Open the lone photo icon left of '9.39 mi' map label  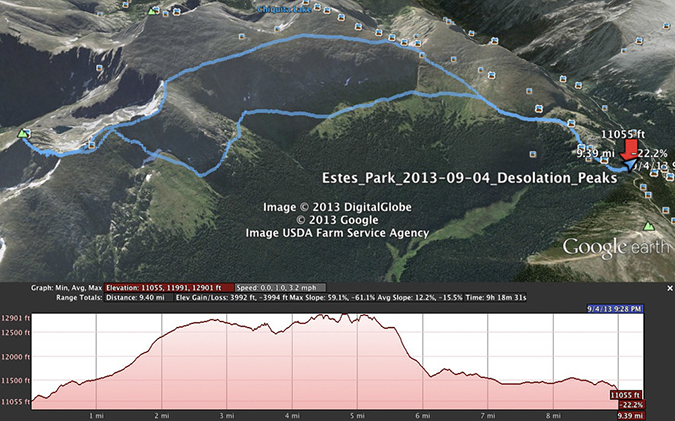pyautogui.click(x=533, y=154)
